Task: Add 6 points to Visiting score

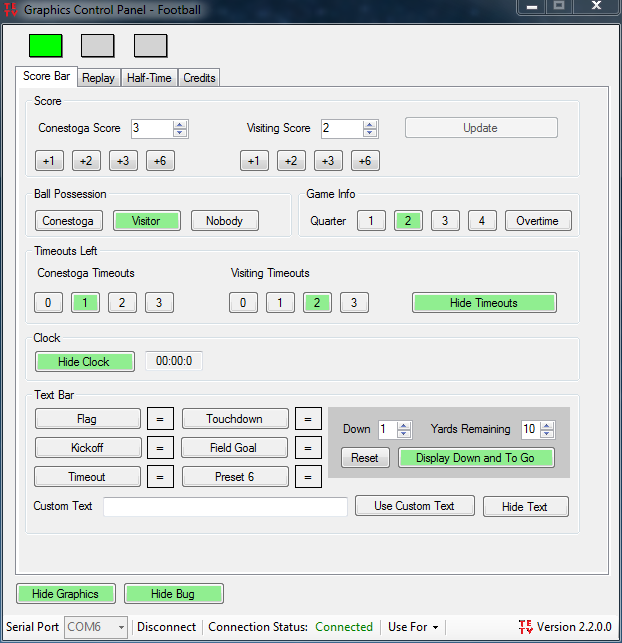Action: [x=365, y=161]
